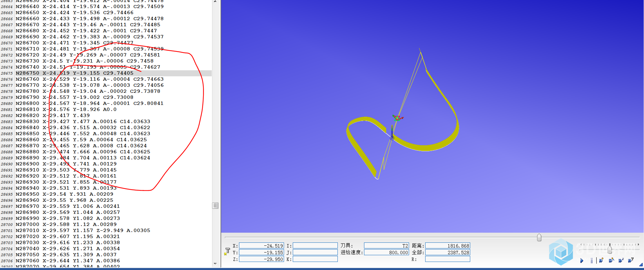The image size is (644, 270).
Task: Pause the toolpath simulation
Action: click(592, 261)
